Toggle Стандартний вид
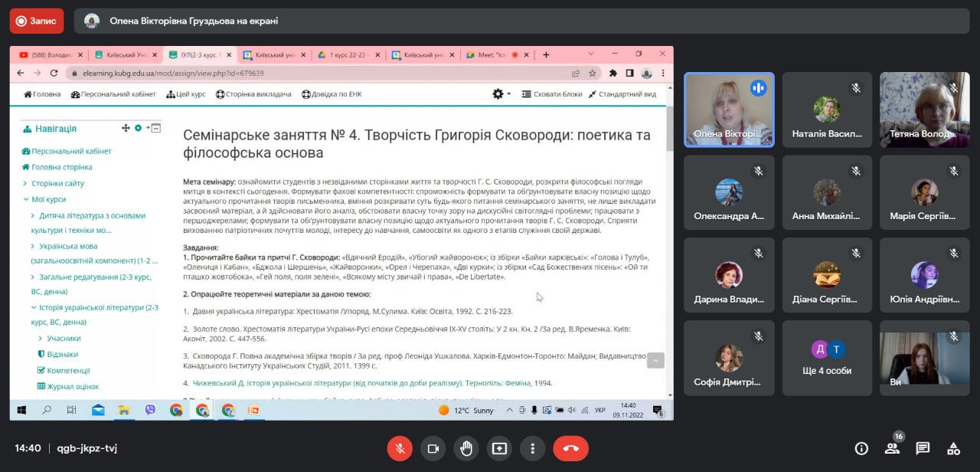Image resolution: width=980 pixels, height=472 pixels. [x=622, y=94]
